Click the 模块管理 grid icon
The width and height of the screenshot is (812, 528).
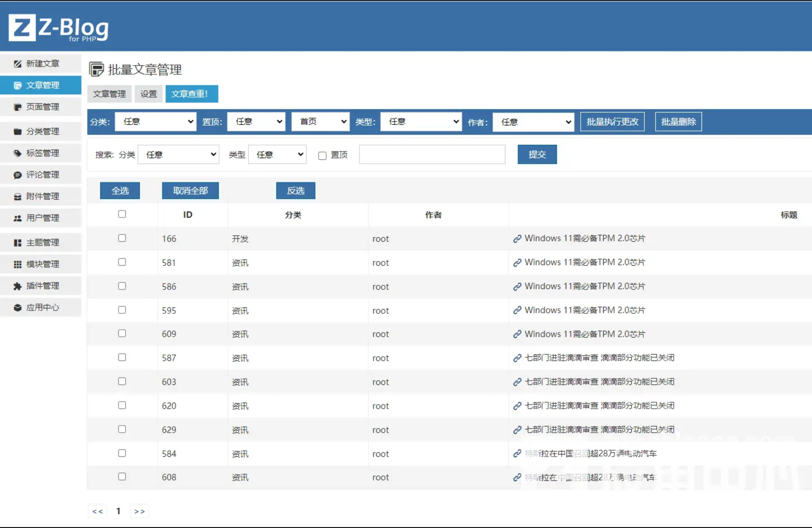(18, 264)
